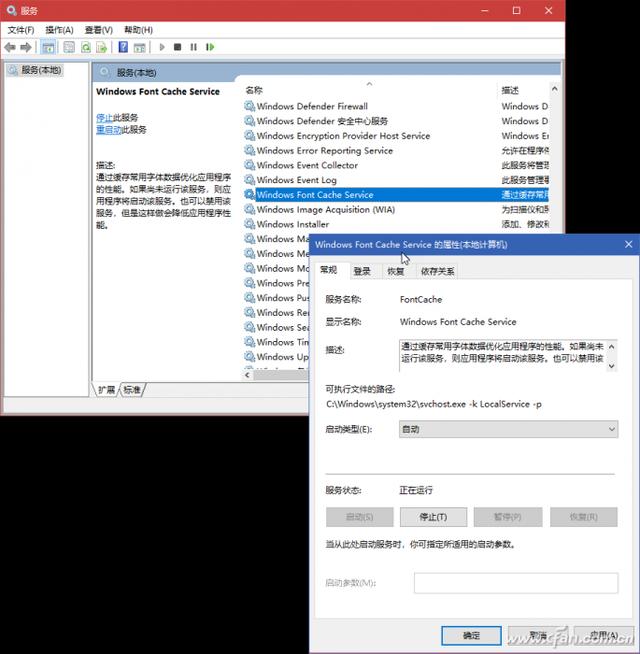Viewport: 640px width, 654px height.
Task: Click the Restart Service toolbar icon
Action: tap(210, 47)
